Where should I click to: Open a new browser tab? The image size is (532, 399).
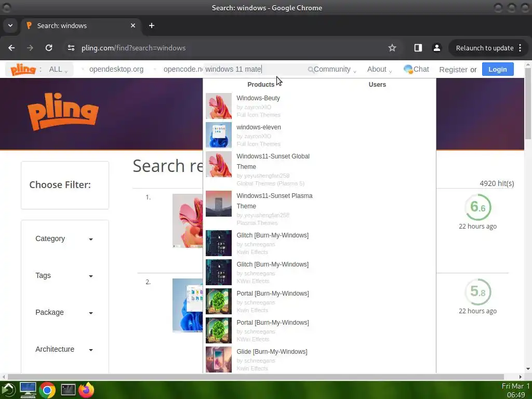(x=152, y=25)
